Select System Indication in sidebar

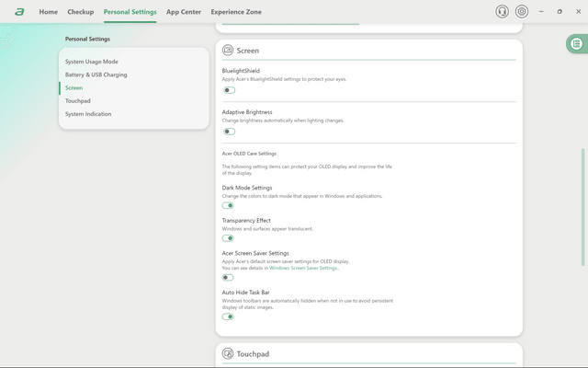pyautogui.click(x=88, y=114)
